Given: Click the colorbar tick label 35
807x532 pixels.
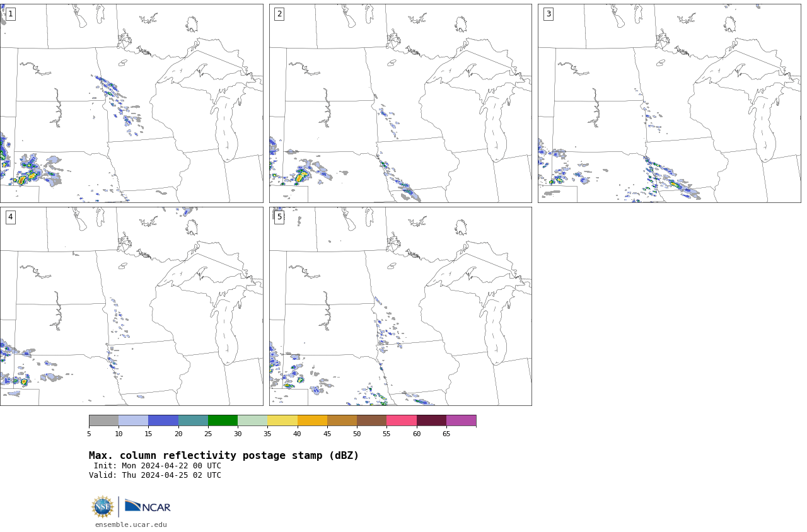Looking at the screenshot, I should click(x=267, y=434).
